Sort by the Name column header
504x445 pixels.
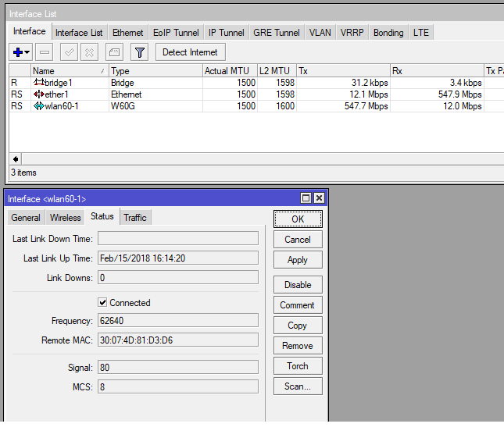[x=70, y=70]
